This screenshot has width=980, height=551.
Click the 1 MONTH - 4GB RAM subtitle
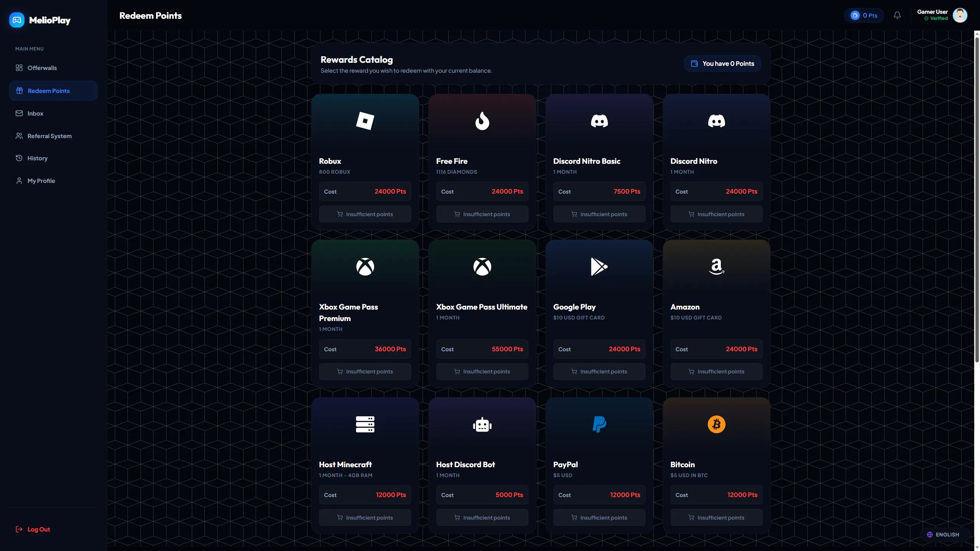[345, 475]
